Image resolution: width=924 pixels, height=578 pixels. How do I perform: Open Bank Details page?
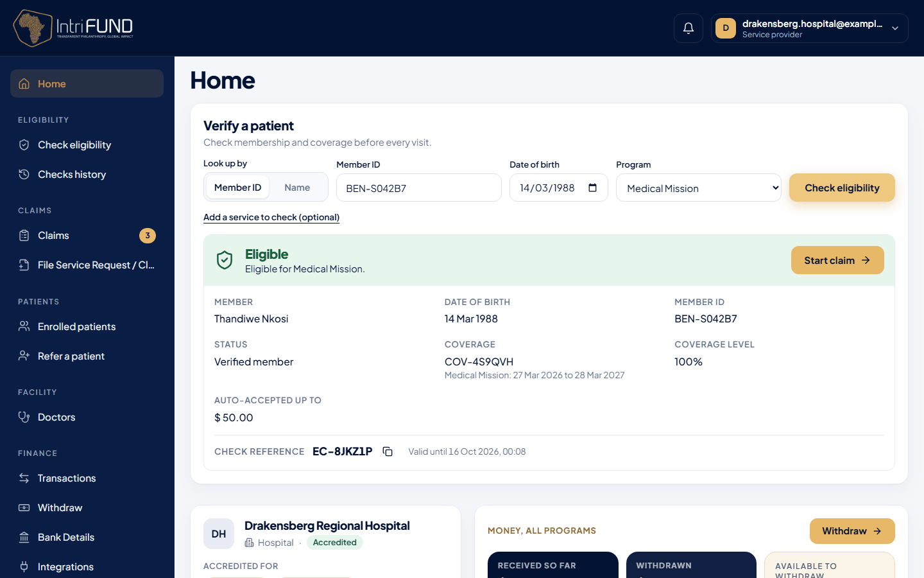[87, 538]
